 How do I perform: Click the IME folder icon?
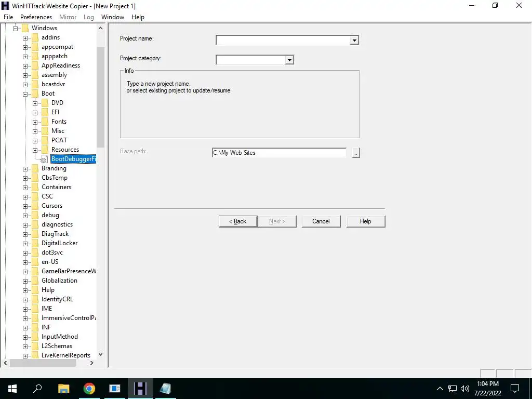(35, 309)
